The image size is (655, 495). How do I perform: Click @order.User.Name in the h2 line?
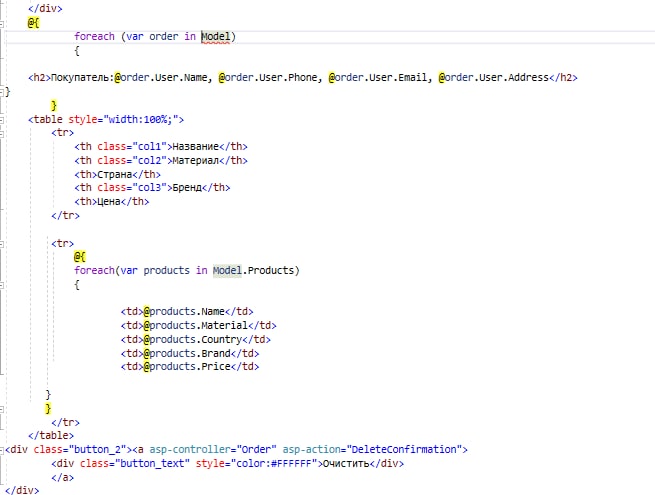pos(161,78)
